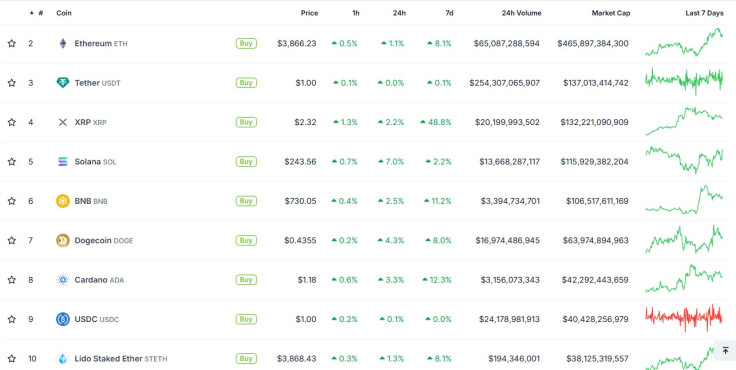The width and height of the screenshot is (736, 370).
Task: Click Ethereum price $3,866.23
Action: [x=297, y=44]
